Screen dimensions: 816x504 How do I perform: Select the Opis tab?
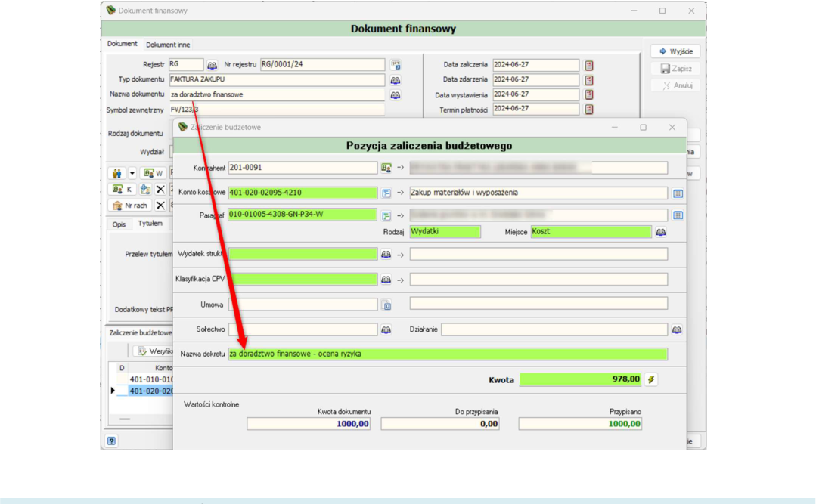(119, 224)
